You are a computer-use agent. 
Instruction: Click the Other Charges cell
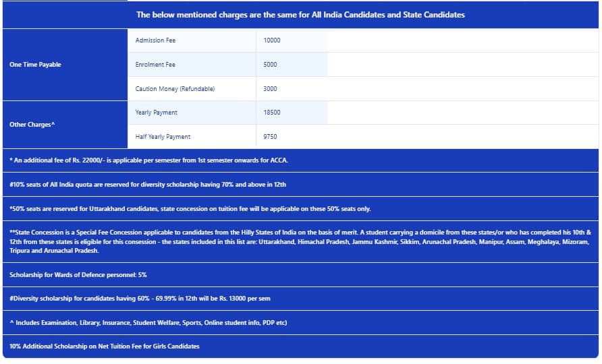(x=32, y=125)
